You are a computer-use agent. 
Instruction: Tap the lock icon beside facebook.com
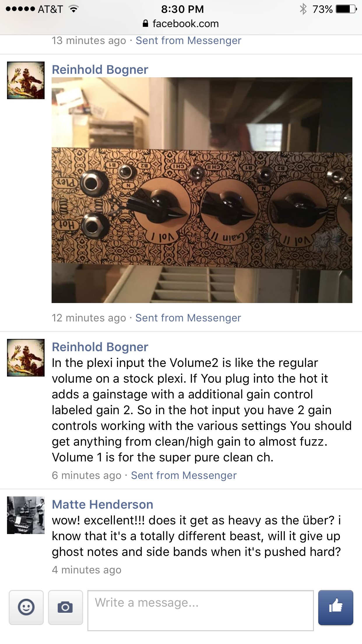pos(145,23)
